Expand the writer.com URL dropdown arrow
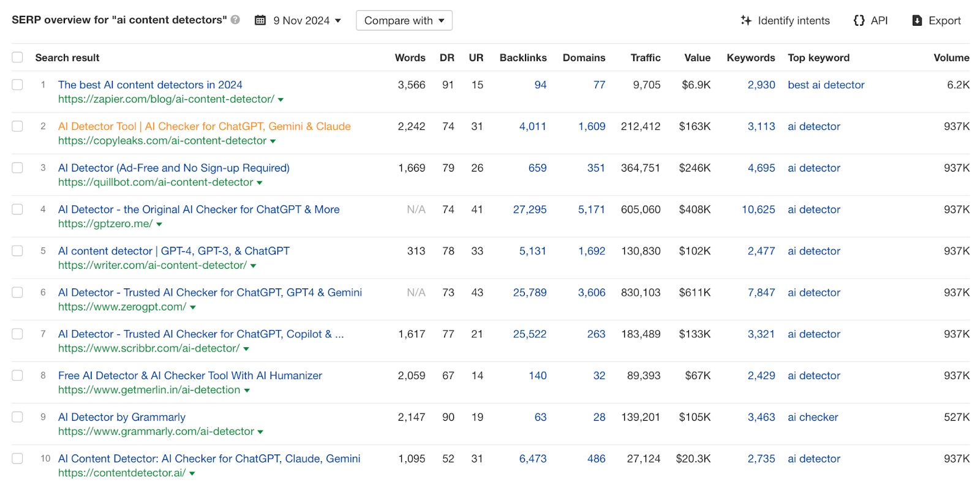 click(253, 266)
